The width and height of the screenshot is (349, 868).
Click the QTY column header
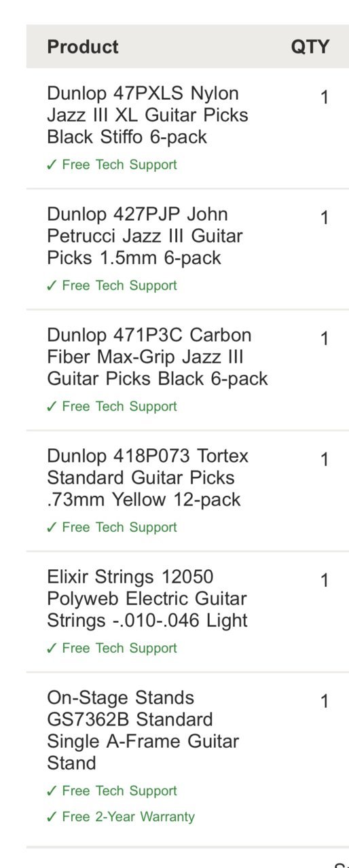[310, 47]
